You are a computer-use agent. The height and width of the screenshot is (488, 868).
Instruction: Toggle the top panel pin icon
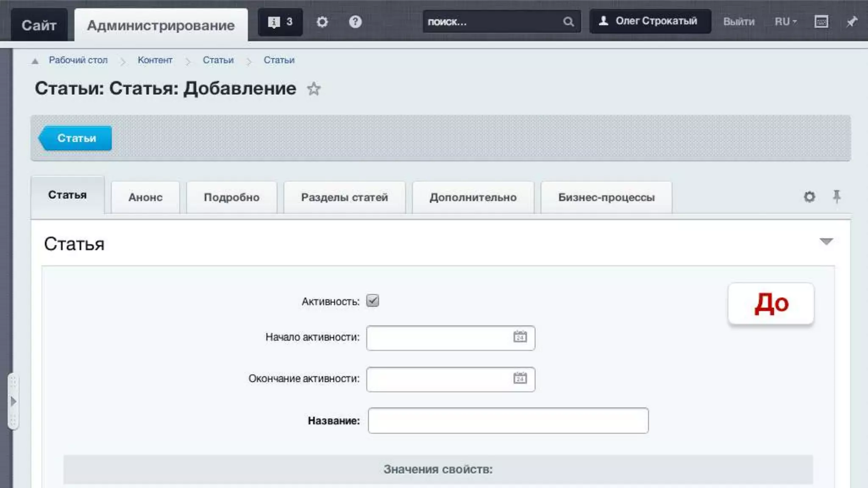851,22
